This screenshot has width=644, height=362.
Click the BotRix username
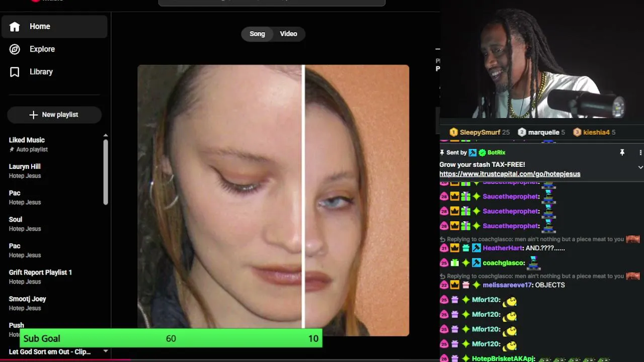(x=496, y=152)
